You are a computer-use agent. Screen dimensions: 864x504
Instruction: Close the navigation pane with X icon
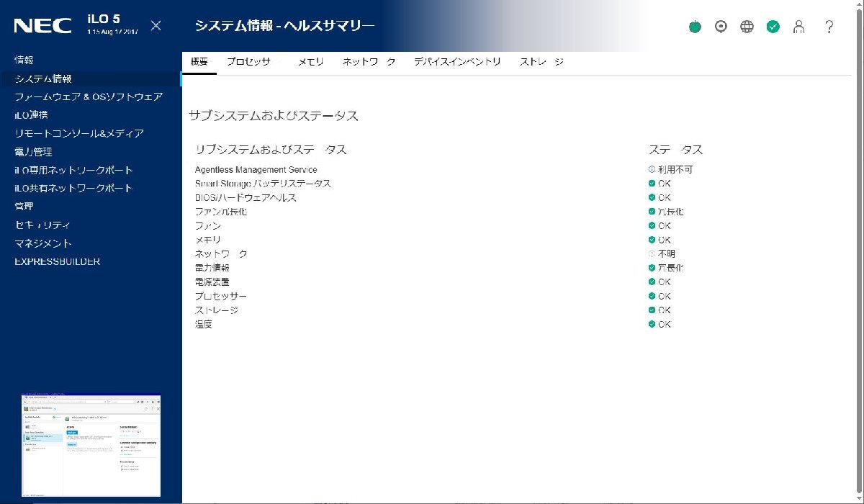click(156, 26)
